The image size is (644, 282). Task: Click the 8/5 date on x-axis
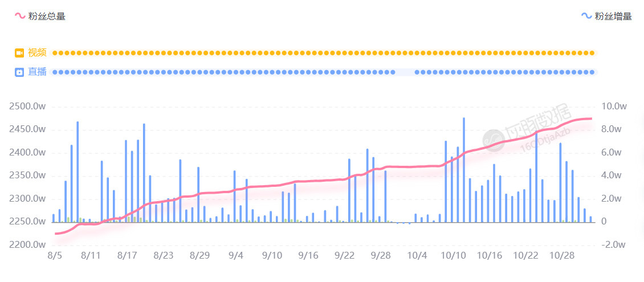[55, 255]
